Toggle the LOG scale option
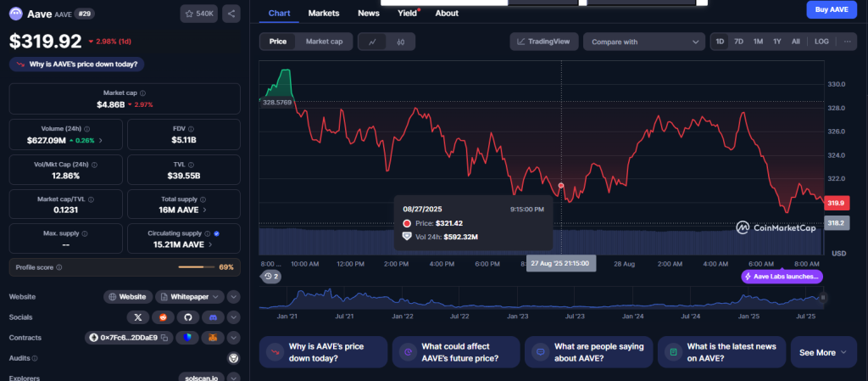 tap(821, 42)
